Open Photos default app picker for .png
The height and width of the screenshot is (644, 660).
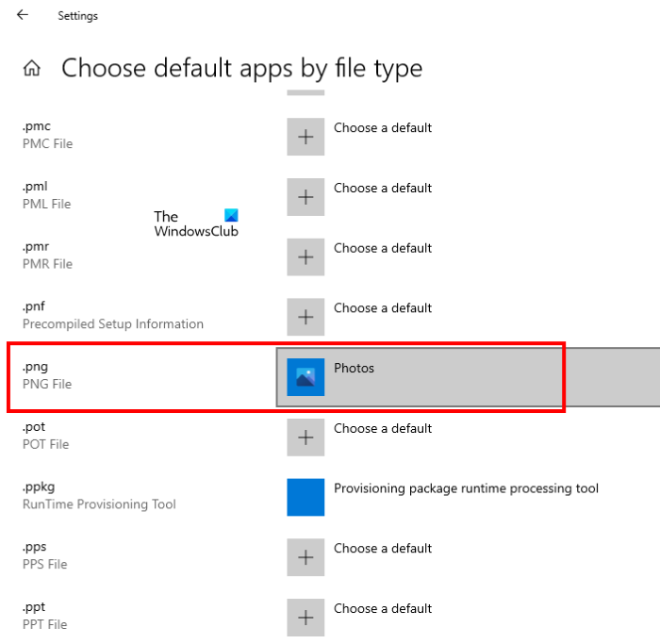(355, 369)
